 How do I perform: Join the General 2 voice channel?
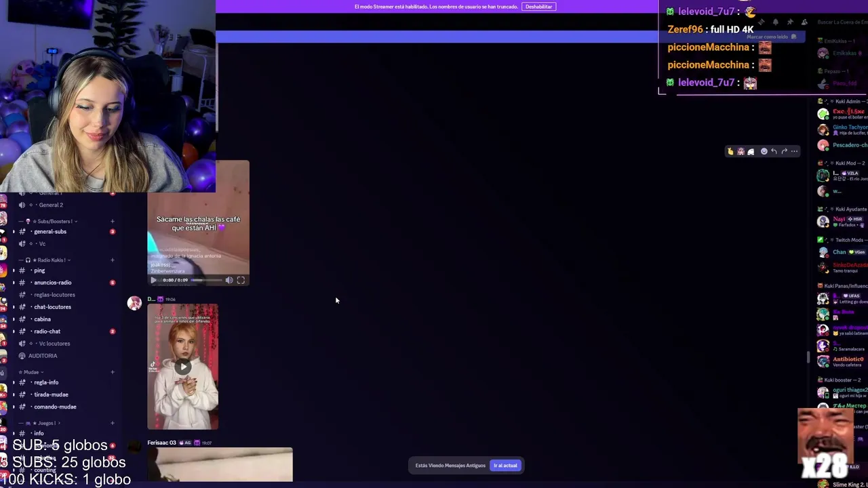(x=51, y=205)
